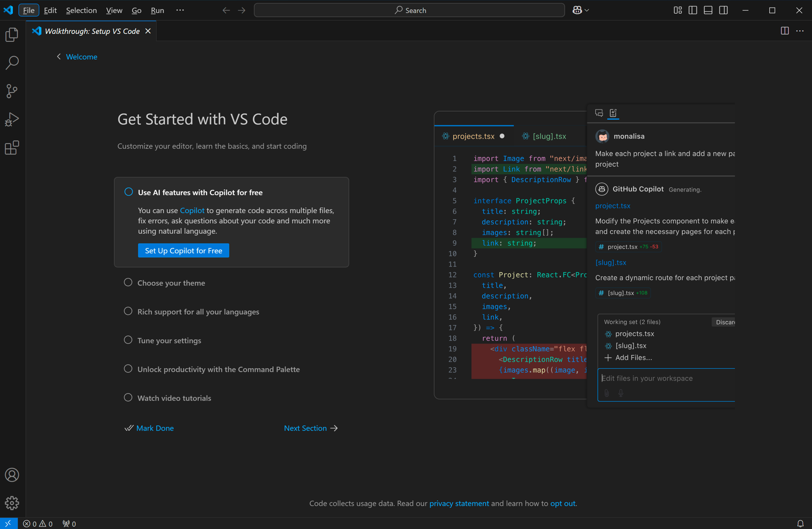
Task: Open the Copilot dropdown in the title bar
Action: (x=580, y=10)
